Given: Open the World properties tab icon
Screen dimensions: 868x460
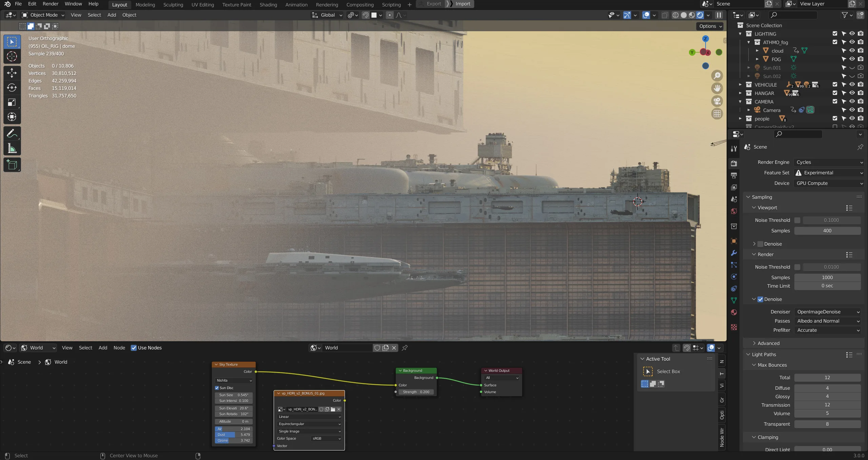Looking at the screenshot, I should click(x=734, y=211).
